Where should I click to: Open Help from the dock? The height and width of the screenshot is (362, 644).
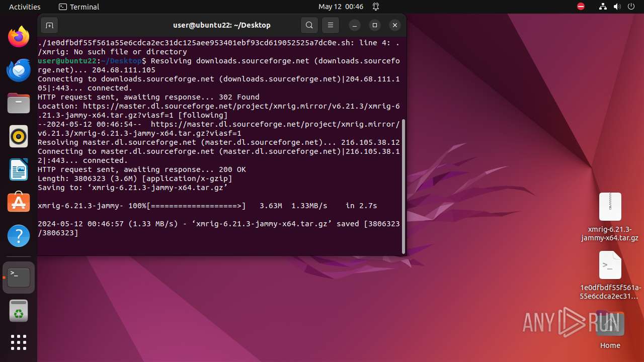tap(19, 236)
